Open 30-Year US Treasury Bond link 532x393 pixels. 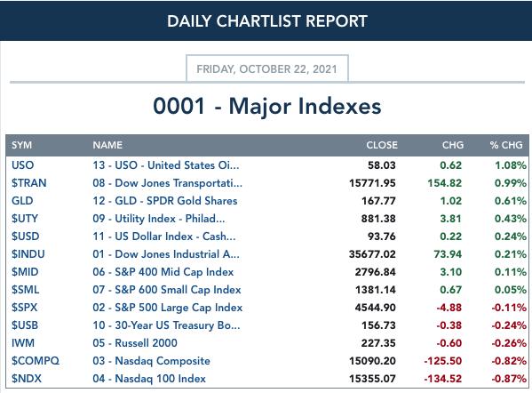[166, 325]
